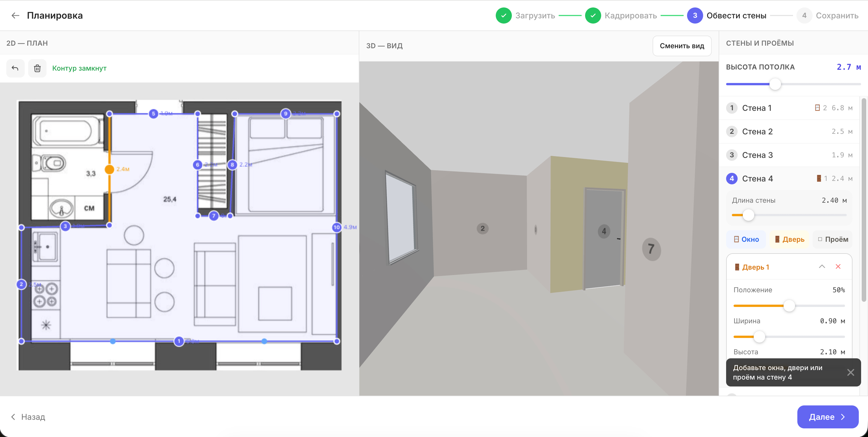The height and width of the screenshot is (437, 868).
Task: Click the undo arrow in 2D plan toolbar
Action: pyautogui.click(x=15, y=68)
